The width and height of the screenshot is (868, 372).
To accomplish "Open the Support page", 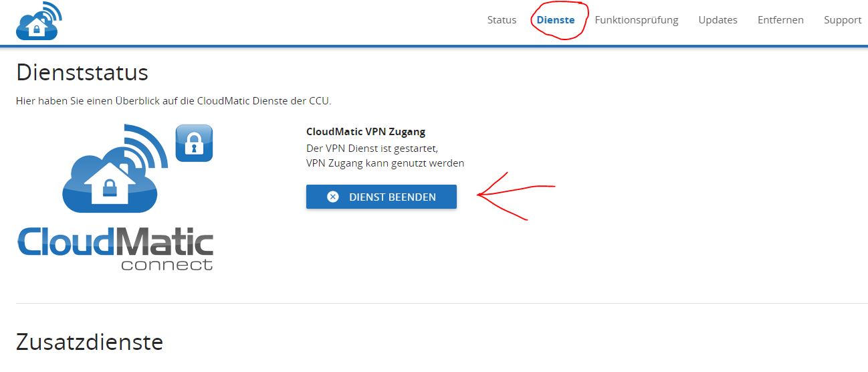I will pyautogui.click(x=842, y=20).
